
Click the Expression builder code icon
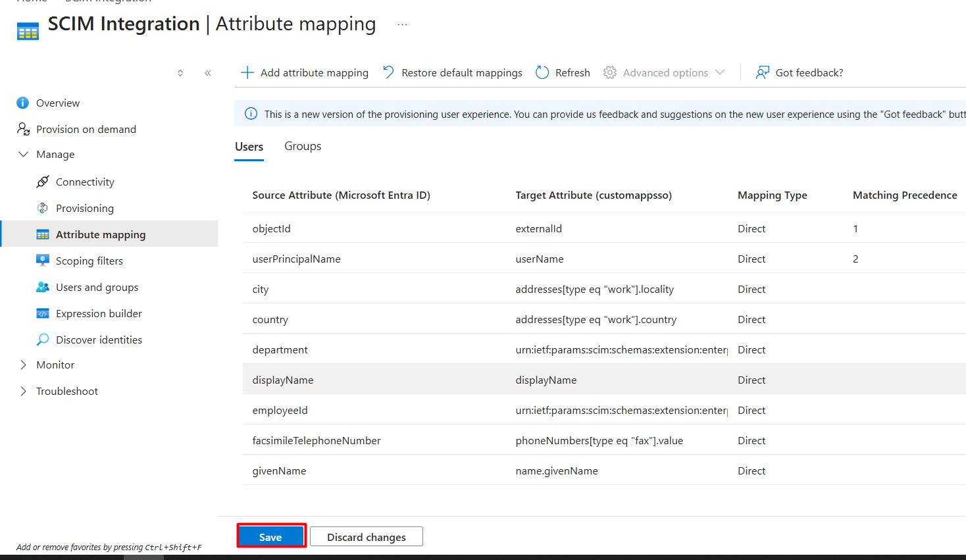pos(43,313)
